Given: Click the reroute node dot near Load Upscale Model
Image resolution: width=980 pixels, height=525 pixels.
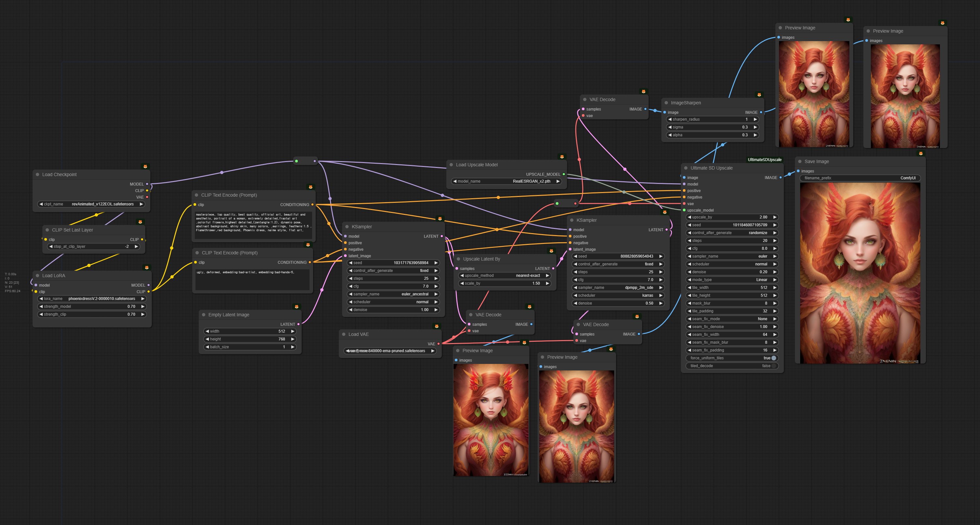Looking at the screenshot, I should point(557,203).
